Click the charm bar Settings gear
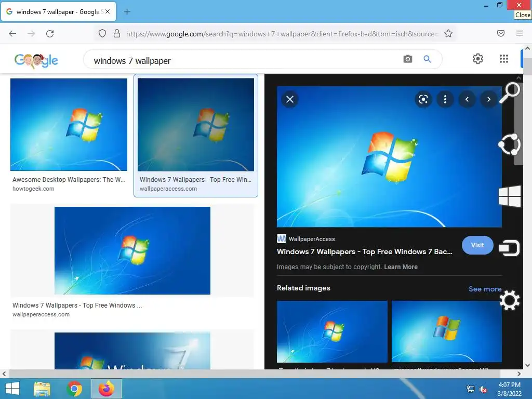532x399 pixels. click(510, 300)
